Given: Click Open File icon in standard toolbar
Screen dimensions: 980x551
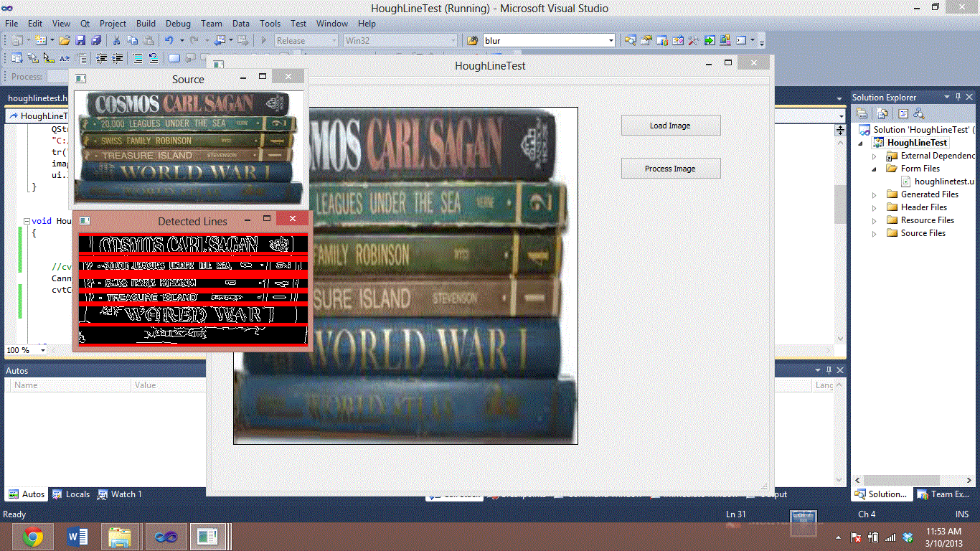Looking at the screenshot, I should pyautogui.click(x=64, y=41).
